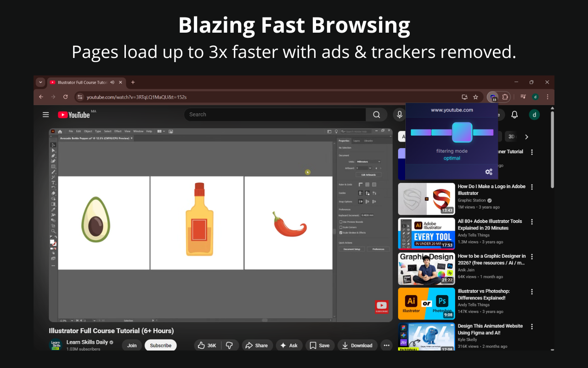Image resolution: width=588 pixels, height=368 pixels.
Task: Click the Illustrator Home icon
Action: tap(60, 131)
